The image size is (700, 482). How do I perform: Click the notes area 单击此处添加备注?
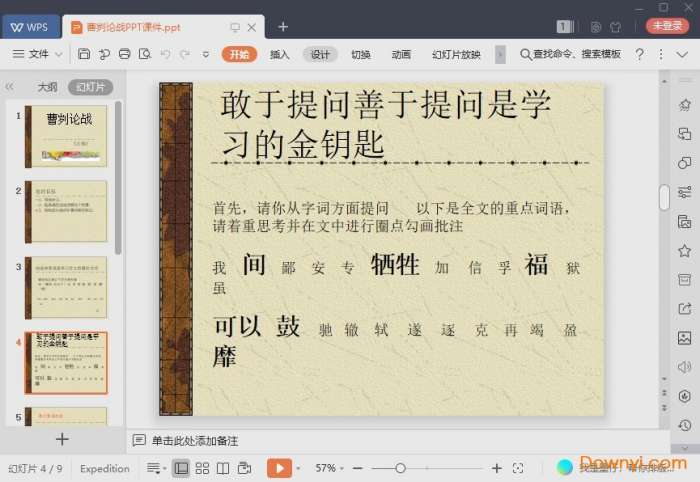point(195,441)
